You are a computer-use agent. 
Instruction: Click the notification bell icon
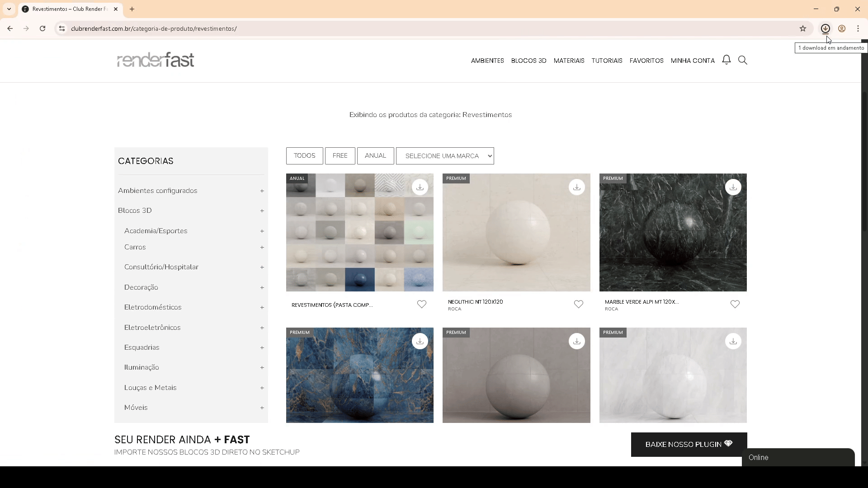click(x=726, y=60)
